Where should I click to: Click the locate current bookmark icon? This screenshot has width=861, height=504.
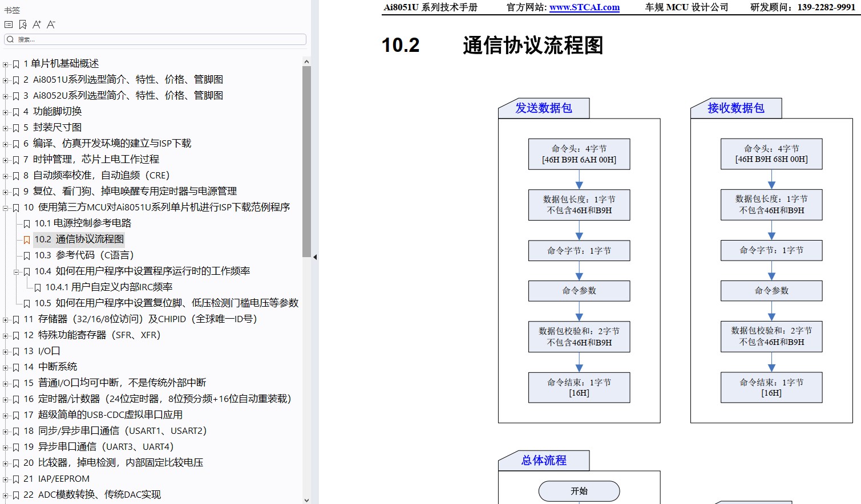coord(23,25)
